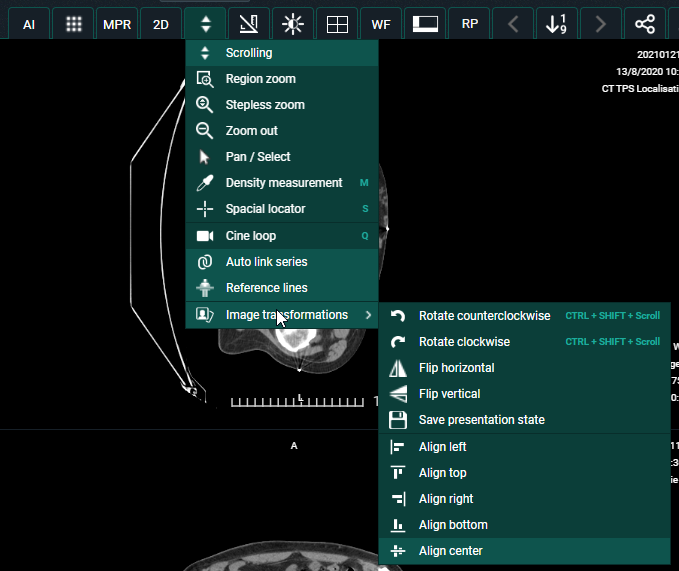679x571 pixels.
Task: Click the Image transformations icon
Action: pyautogui.click(x=205, y=315)
